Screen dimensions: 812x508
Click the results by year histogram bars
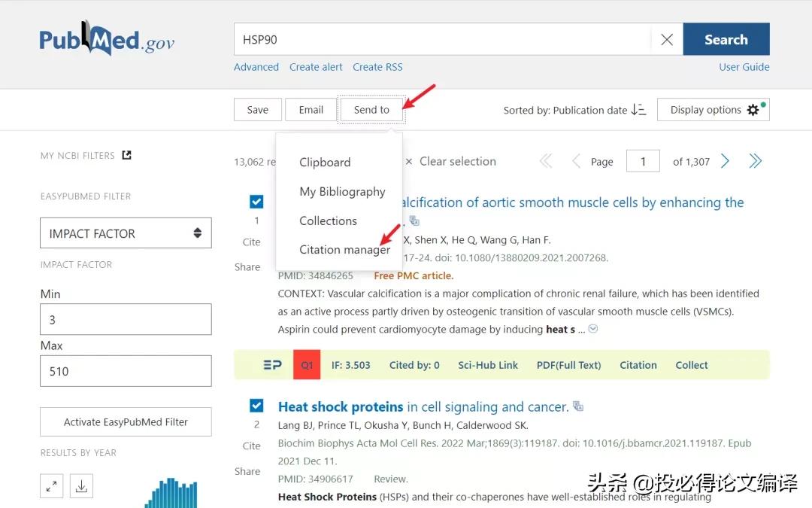pos(171,492)
